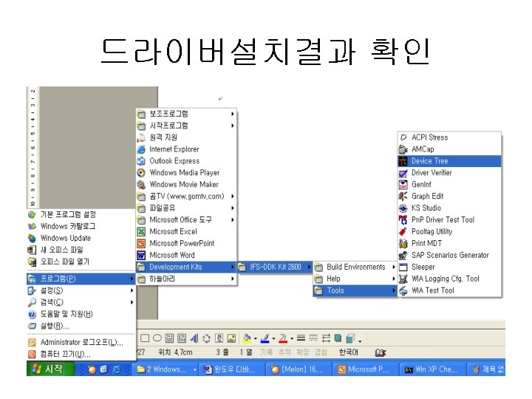This screenshot has height=399, width=532.
Task: Select rectangle shape in drawing toolbar
Action: click(x=145, y=338)
